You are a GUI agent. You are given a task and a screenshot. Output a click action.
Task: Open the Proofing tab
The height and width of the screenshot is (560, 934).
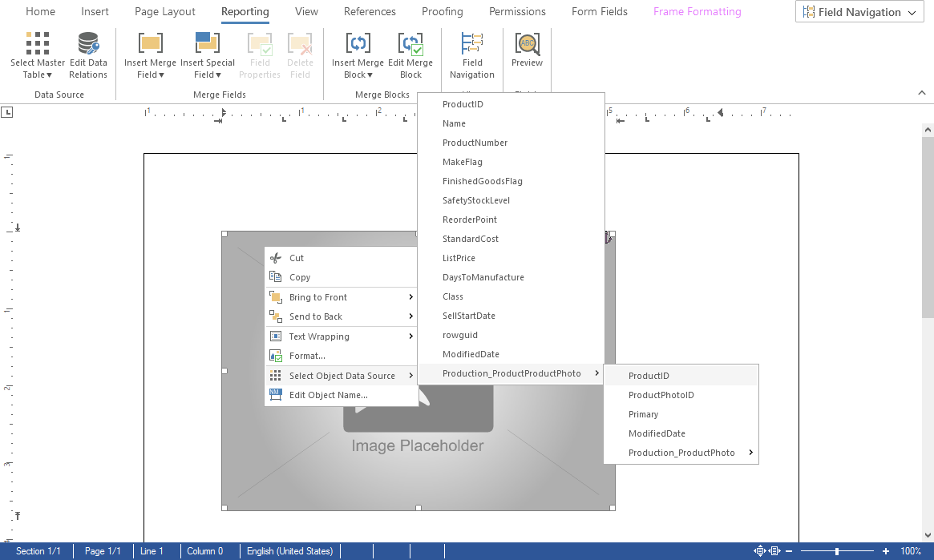click(x=442, y=11)
